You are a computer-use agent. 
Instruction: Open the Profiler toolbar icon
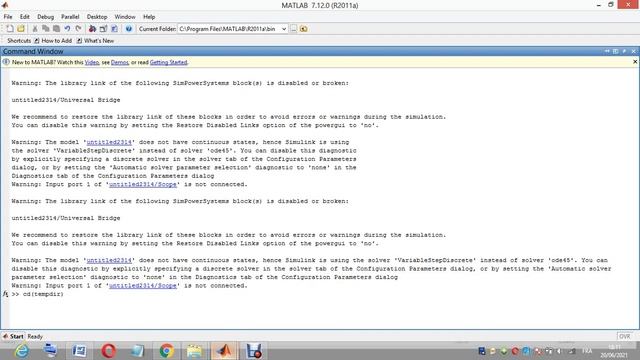pos(114,29)
